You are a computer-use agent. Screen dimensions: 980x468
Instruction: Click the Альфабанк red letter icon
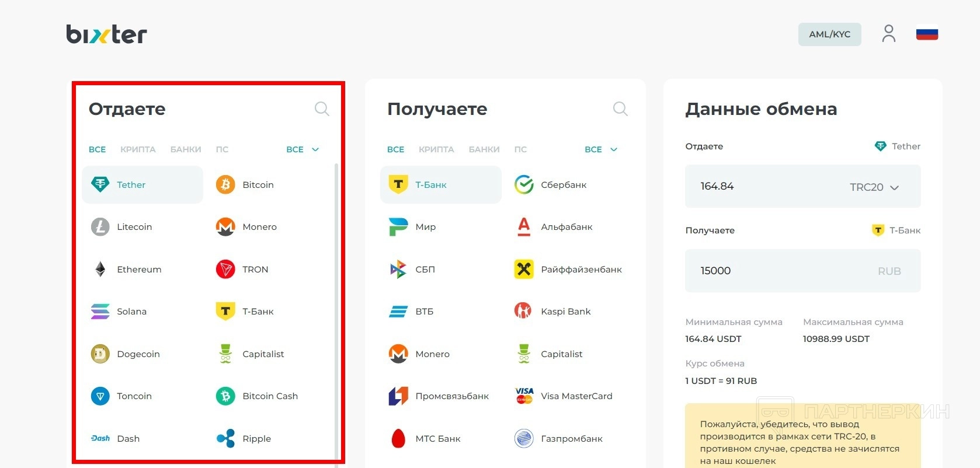[524, 227]
